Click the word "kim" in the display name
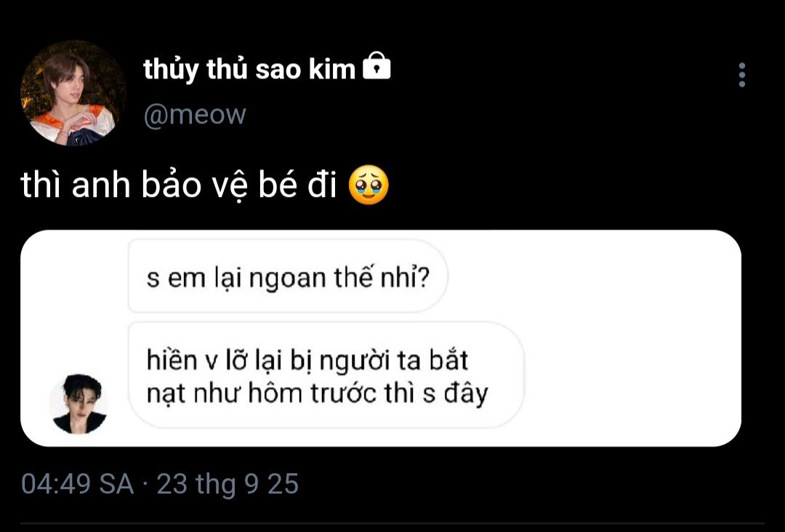The image size is (785, 532). (x=334, y=69)
